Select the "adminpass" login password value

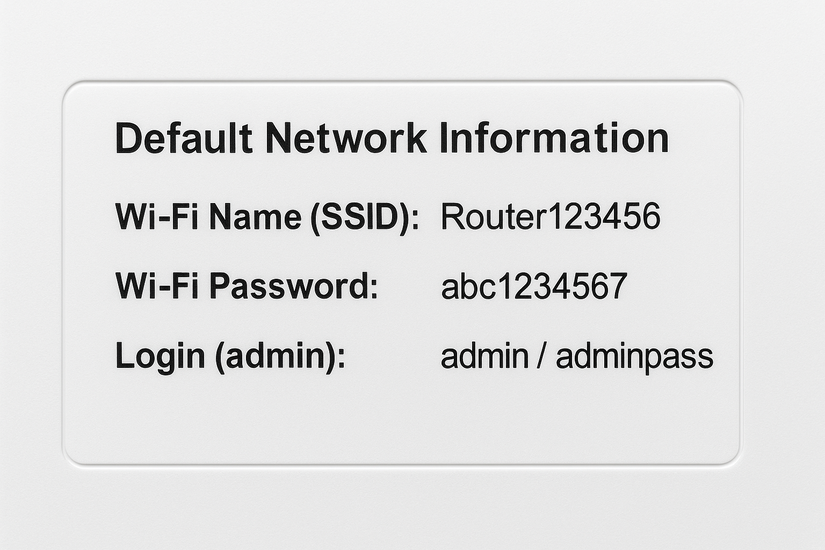(634, 356)
